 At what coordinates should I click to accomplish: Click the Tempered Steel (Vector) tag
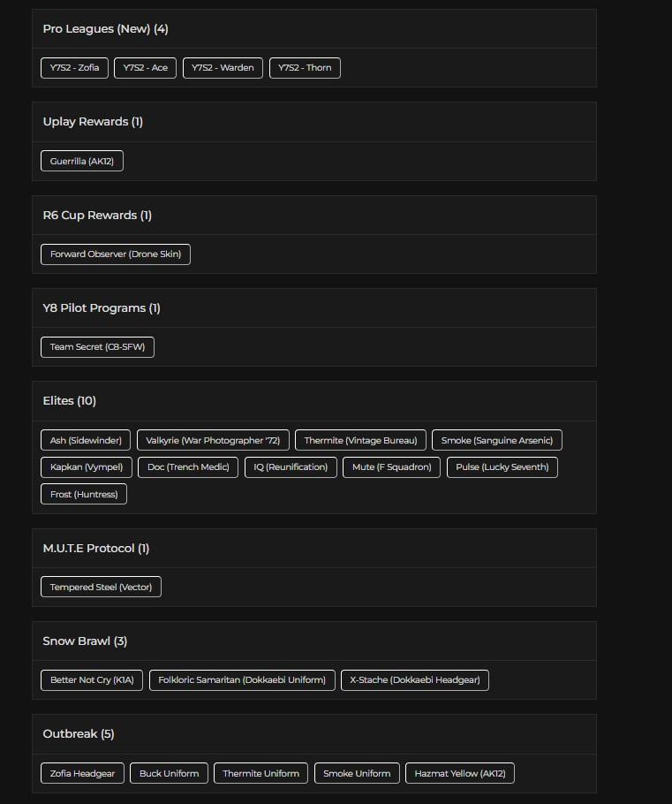coord(101,587)
